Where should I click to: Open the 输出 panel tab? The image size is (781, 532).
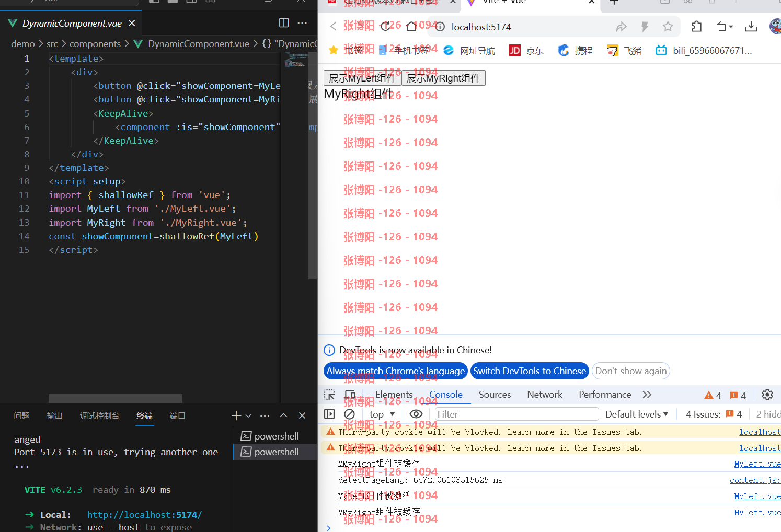pos(54,415)
